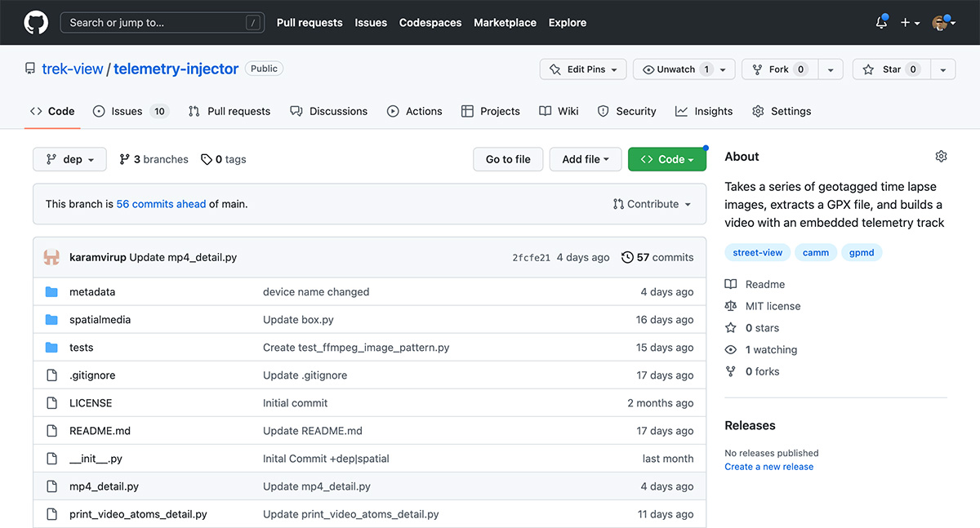Screen dimensions: 980x528
Task: Click the tags icon link
Action: tap(207, 160)
